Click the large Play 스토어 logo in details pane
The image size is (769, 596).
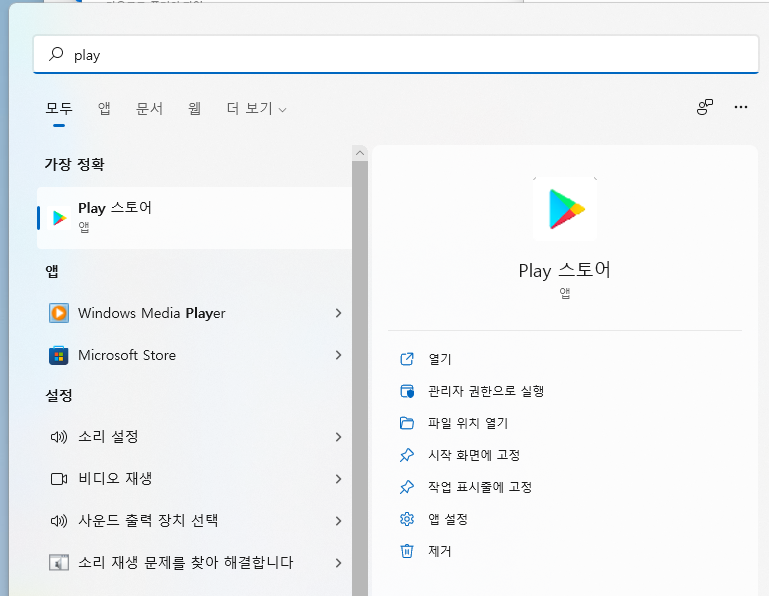(565, 209)
